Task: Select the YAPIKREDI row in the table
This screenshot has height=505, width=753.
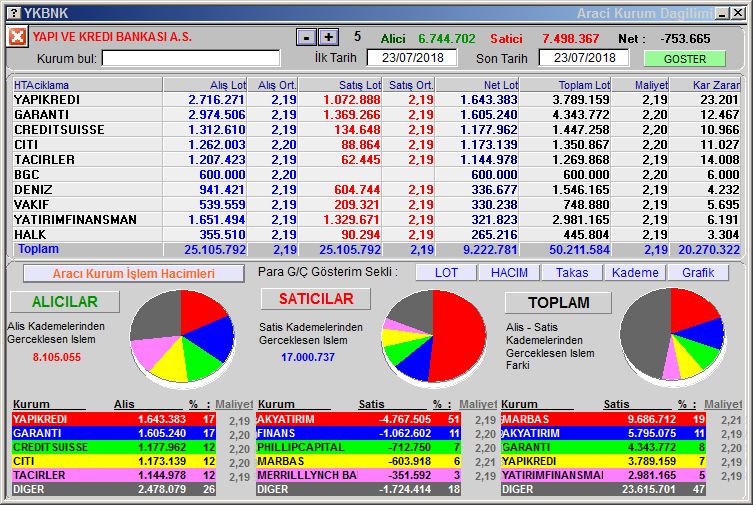Action: pyautogui.click(x=376, y=99)
